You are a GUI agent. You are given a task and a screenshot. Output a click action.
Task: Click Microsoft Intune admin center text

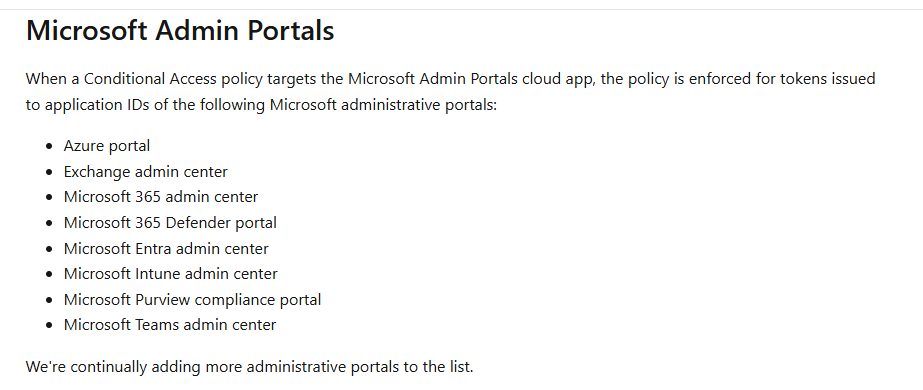pyautogui.click(x=171, y=274)
